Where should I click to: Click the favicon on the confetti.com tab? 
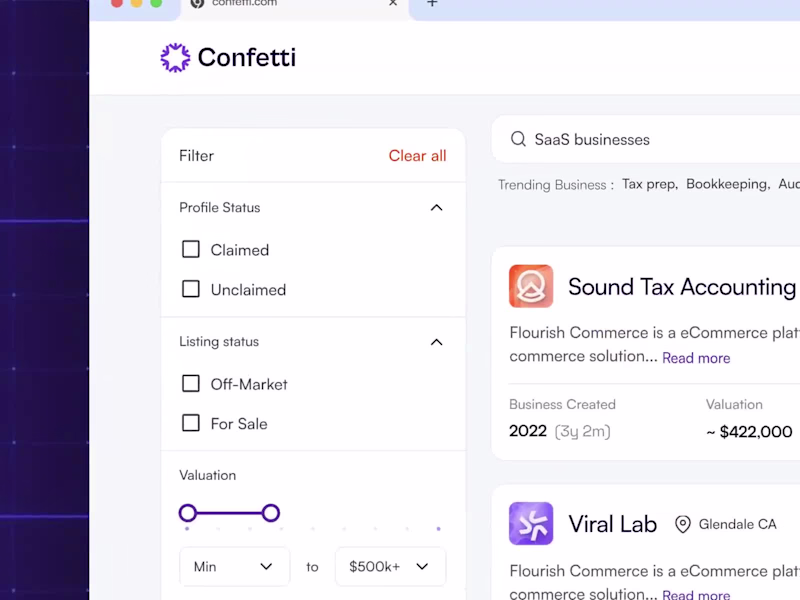pos(197,4)
